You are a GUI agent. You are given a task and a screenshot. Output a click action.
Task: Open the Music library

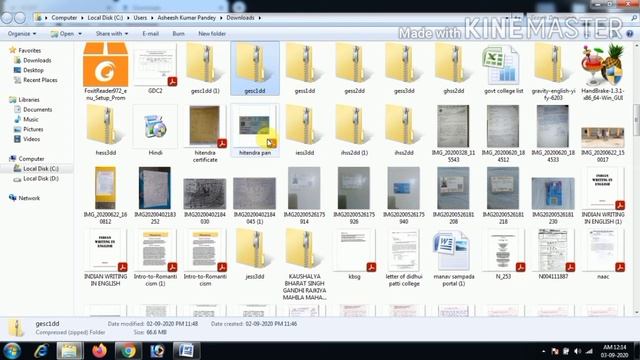pyautogui.click(x=31, y=119)
